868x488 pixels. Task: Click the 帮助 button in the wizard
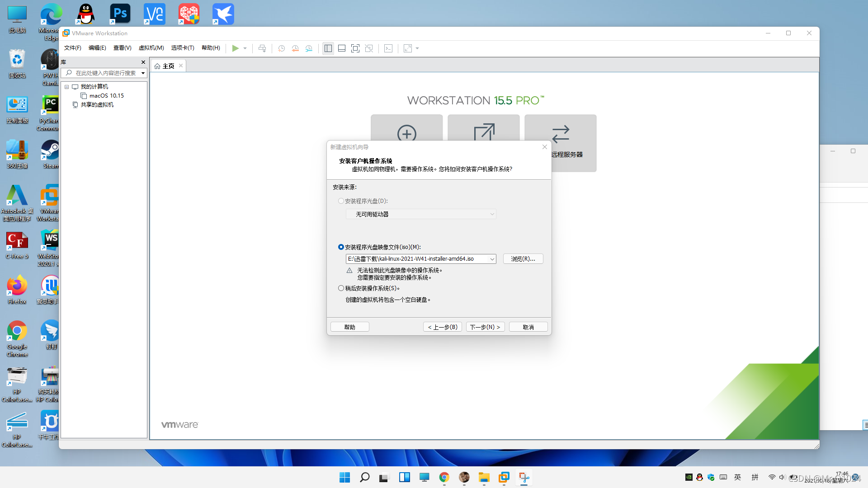[x=350, y=327]
